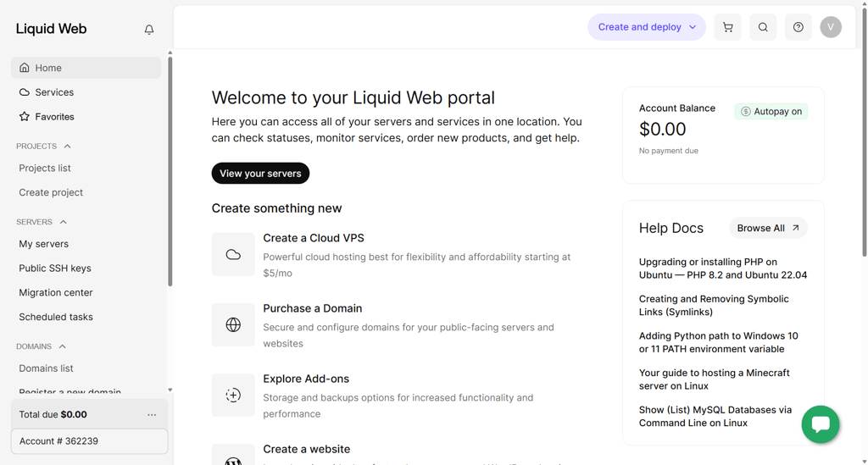Image resolution: width=868 pixels, height=465 pixels.
Task: Open Create a Cloud VPS link
Action: tap(314, 238)
